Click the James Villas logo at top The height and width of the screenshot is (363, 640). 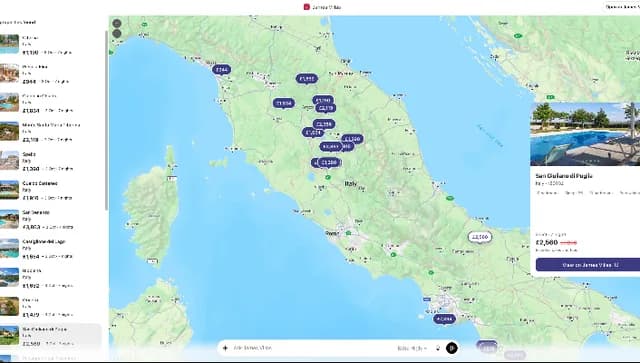322,7
